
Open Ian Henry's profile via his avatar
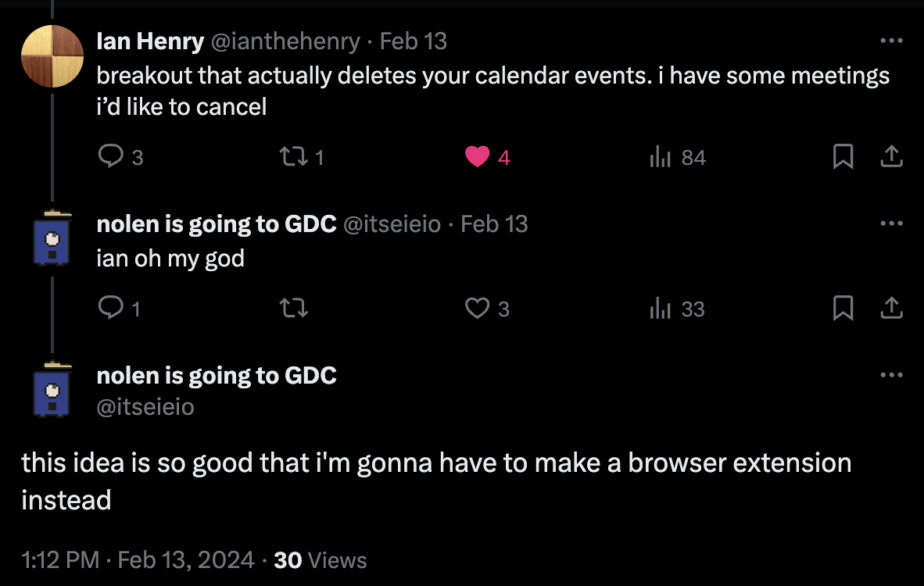(x=52, y=56)
